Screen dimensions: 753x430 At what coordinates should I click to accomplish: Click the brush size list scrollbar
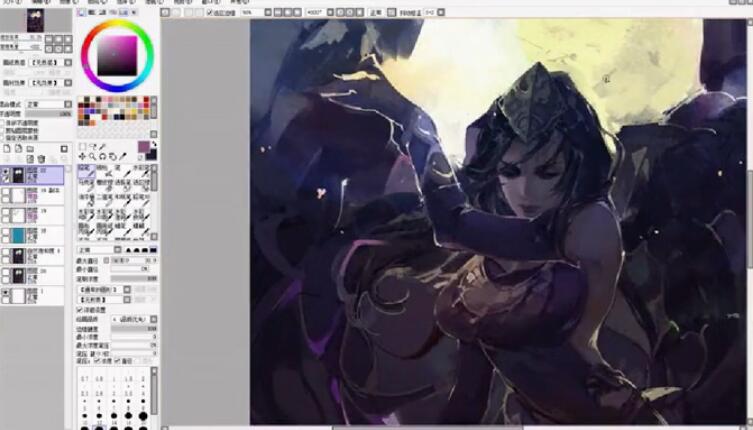tap(154, 394)
